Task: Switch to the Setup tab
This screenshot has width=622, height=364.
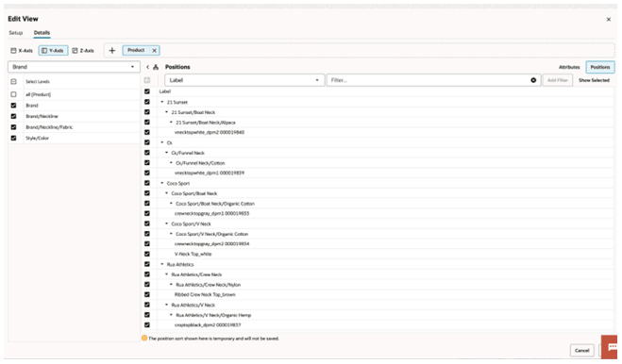Action: coord(16,33)
